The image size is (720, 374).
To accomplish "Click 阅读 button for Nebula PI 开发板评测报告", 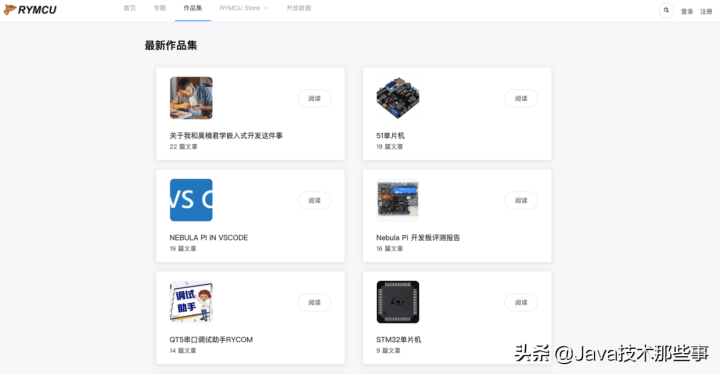I will point(521,200).
